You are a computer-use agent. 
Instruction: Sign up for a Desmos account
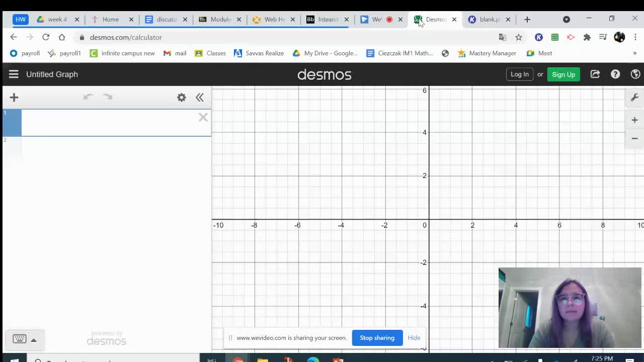coord(563,74)
